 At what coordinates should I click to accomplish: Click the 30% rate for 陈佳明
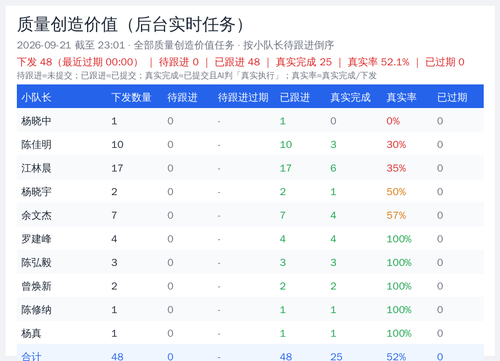point(396,145)
